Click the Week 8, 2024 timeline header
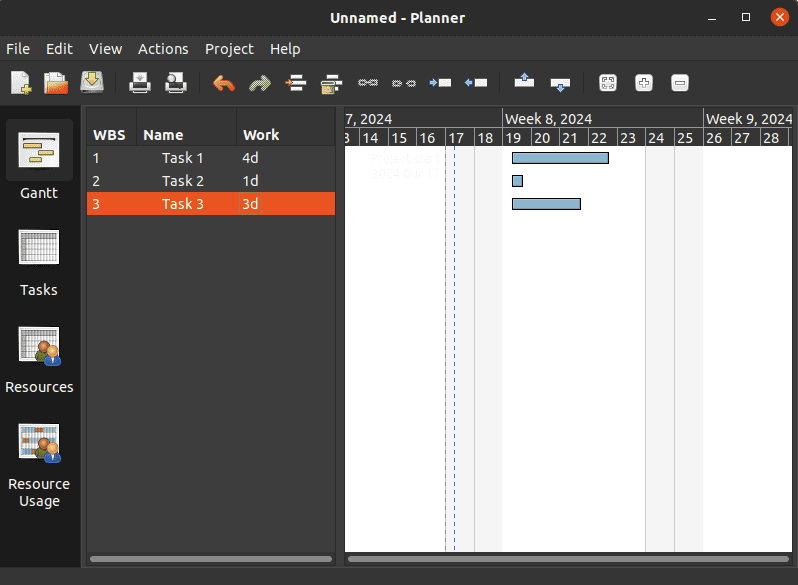Viewport: 798px width, 585px height. click(603, 118)
